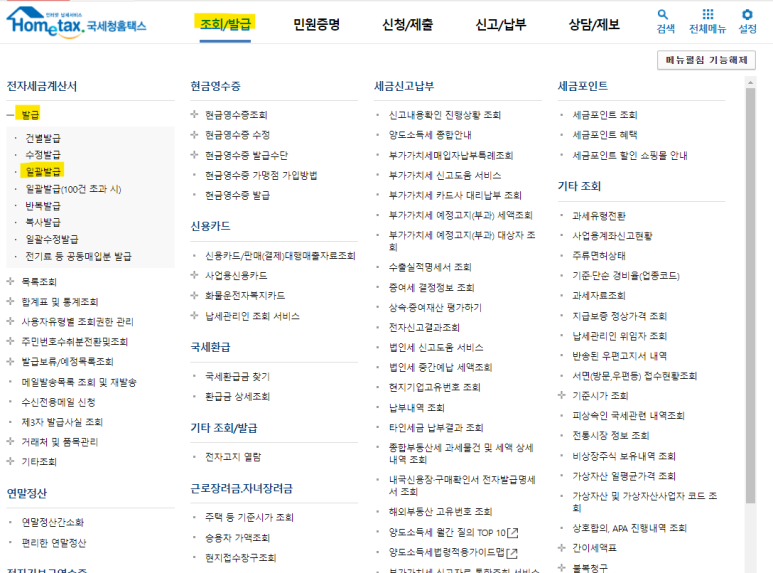Screen dimensions: 773x573
Task: Select 건별발급 under 발급
Action: [x=43, y=138]
